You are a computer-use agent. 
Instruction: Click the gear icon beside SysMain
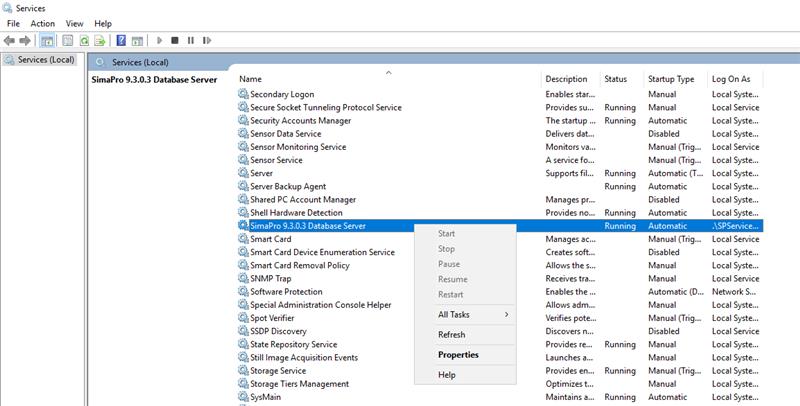(x=243, y=397)
